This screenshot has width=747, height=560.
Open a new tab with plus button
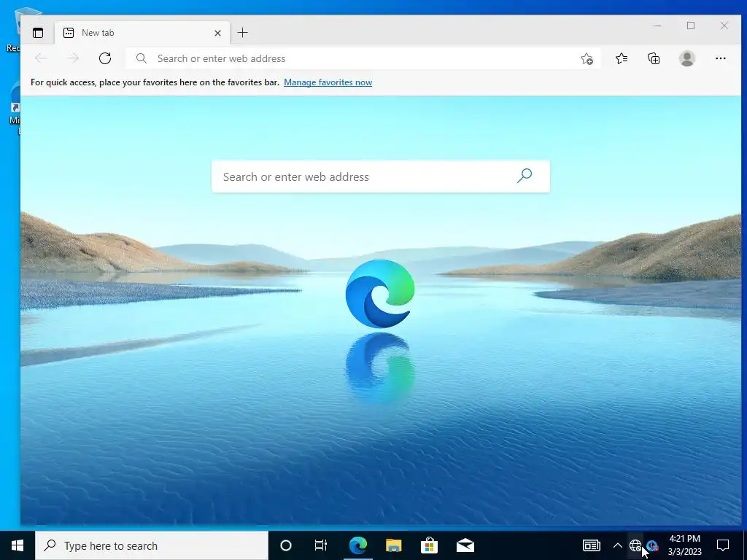point(242,32)
